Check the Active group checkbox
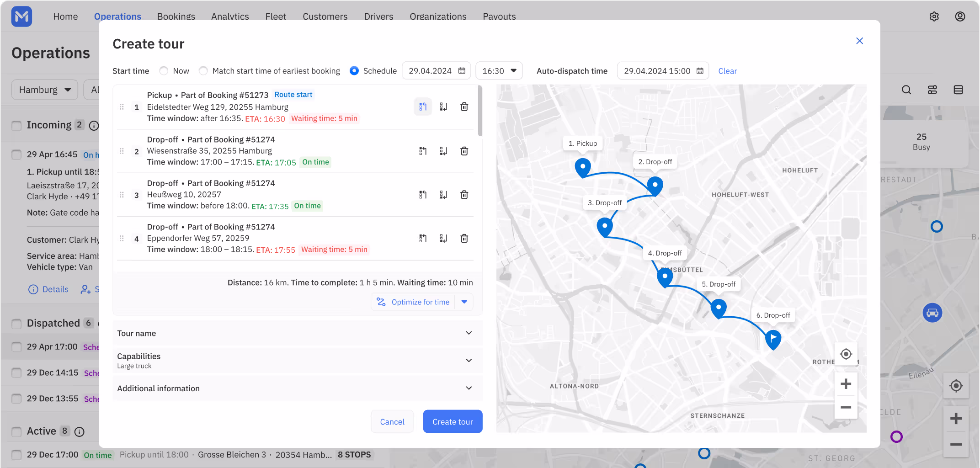The image size is (980, 468). [x=16, y=432]
